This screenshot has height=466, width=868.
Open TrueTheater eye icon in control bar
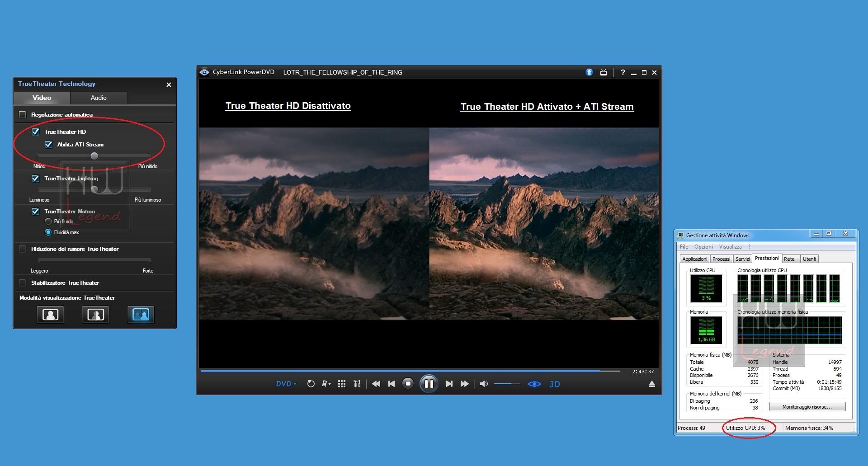point(534,384)
